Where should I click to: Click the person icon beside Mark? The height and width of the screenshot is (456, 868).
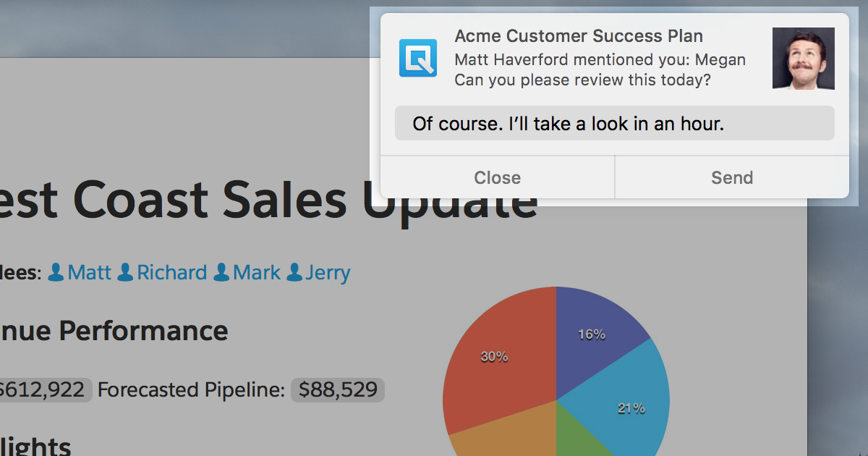221,273
